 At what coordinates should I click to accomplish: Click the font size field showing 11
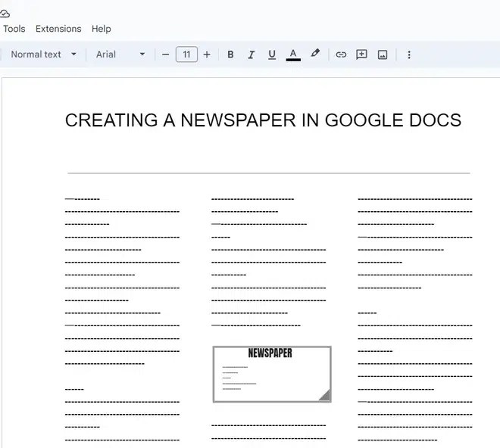tap(186, 54)
